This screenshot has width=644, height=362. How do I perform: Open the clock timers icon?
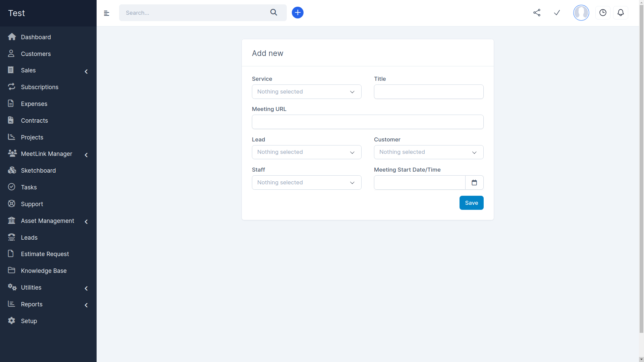[603, 13]
